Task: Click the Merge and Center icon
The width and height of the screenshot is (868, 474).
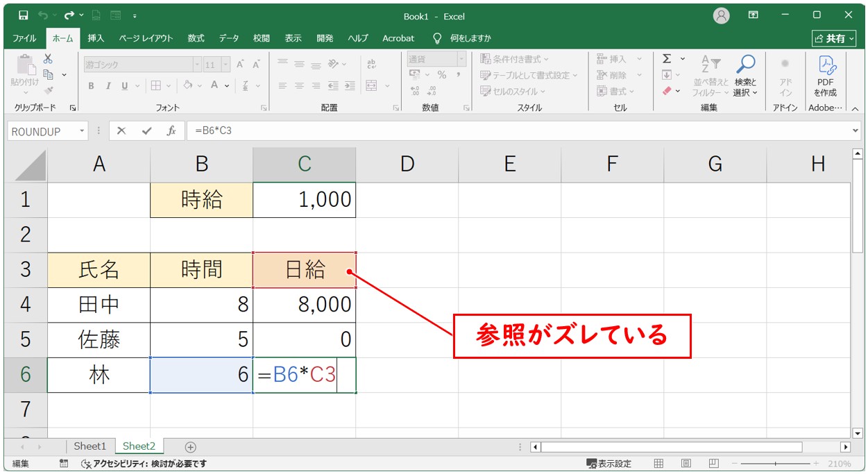Action: 371,86
